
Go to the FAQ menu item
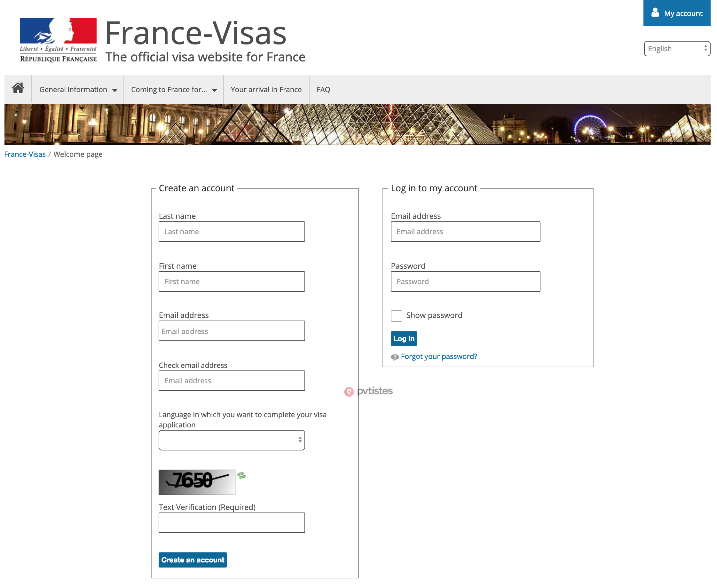pos(323,90)
